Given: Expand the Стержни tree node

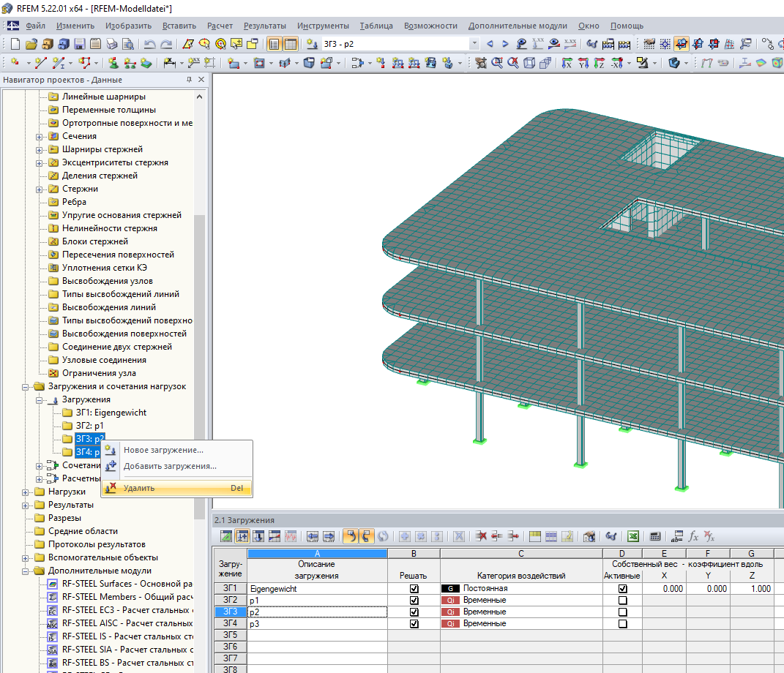Looking at the screenshot, I should click(39, 189).
